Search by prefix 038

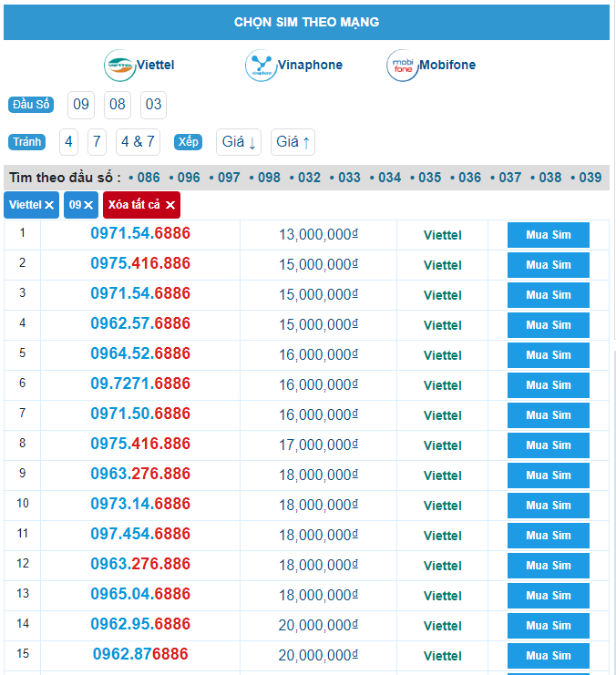pos(550,178)
